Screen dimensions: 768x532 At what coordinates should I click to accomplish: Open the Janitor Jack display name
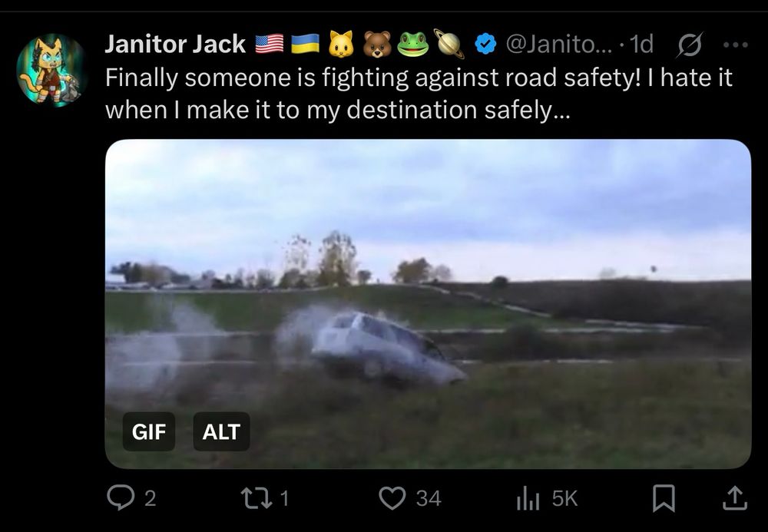[175, 44]
